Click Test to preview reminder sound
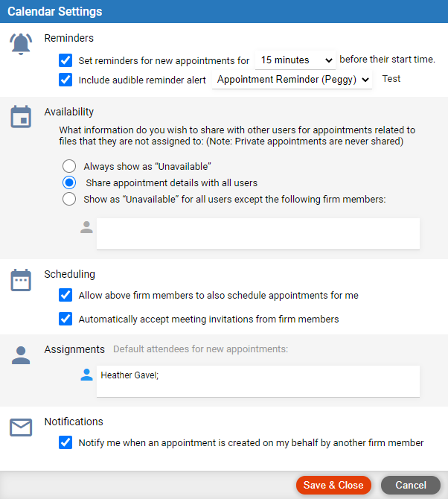The image size is (448, 499). 391,79
